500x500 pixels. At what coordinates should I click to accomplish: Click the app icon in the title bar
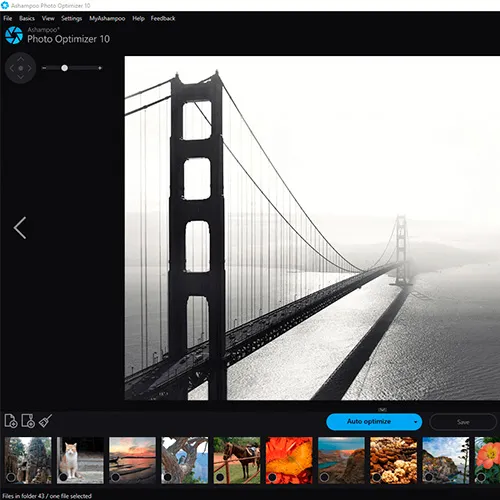(5, 5)
